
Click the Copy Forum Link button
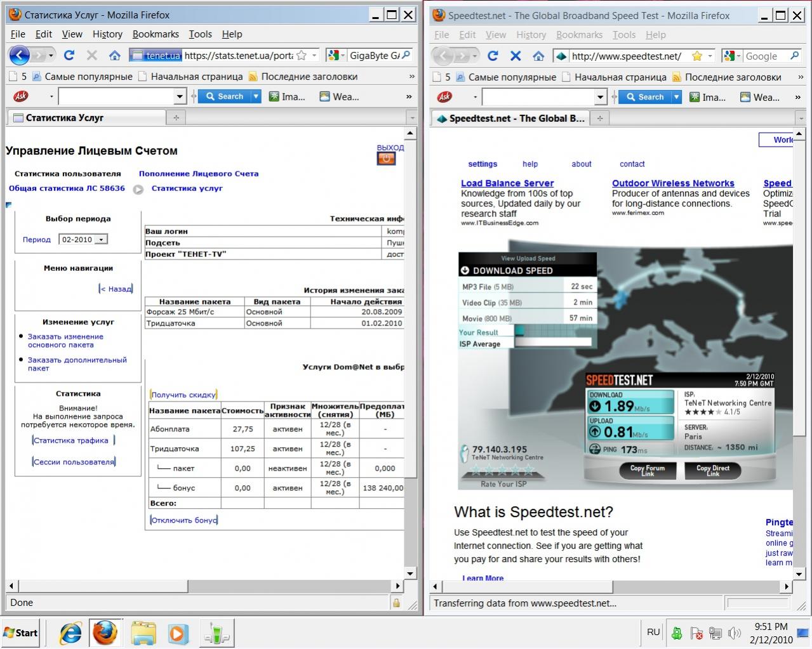647,471
